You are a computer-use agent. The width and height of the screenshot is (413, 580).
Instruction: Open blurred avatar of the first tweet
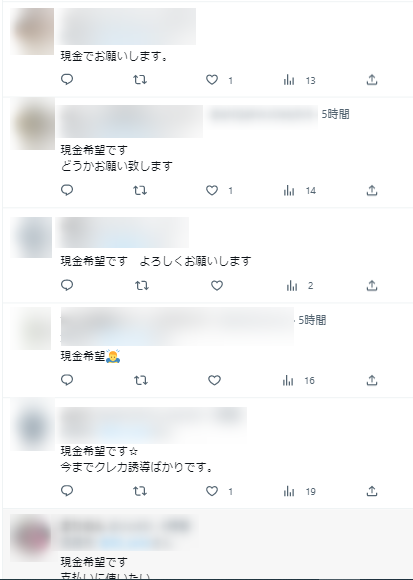(32, 31)
